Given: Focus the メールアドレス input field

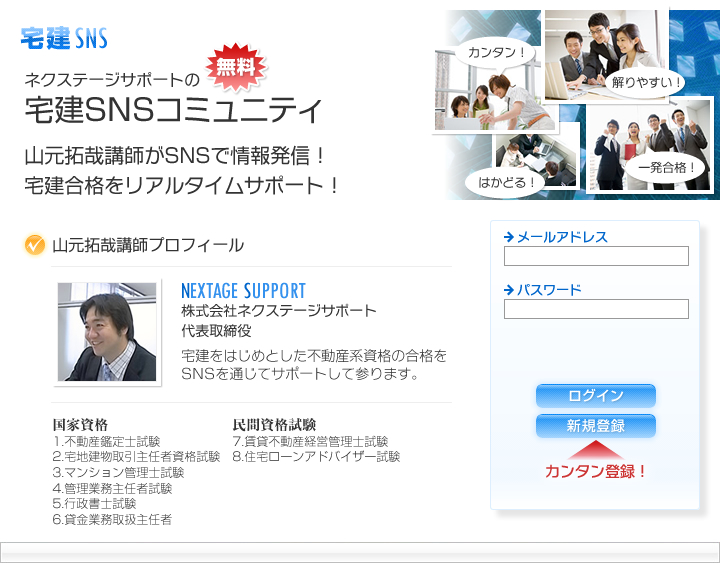Looking at the screenshot, I should point(596,256).
